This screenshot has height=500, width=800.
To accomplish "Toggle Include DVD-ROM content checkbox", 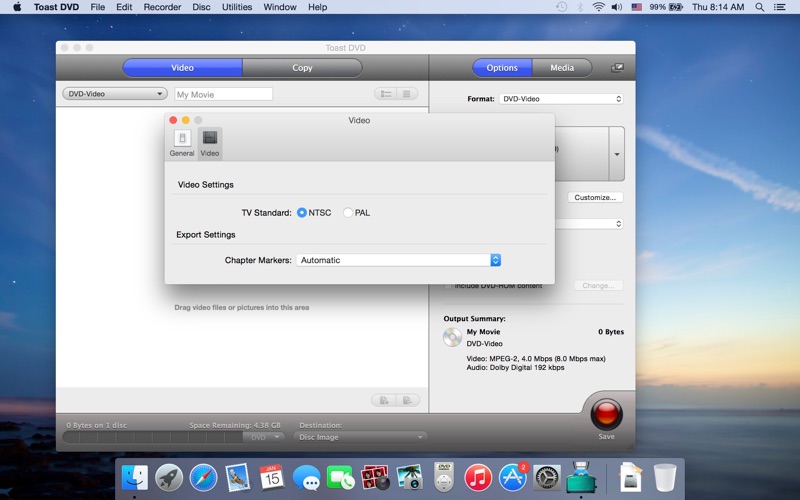I will 448,286.
